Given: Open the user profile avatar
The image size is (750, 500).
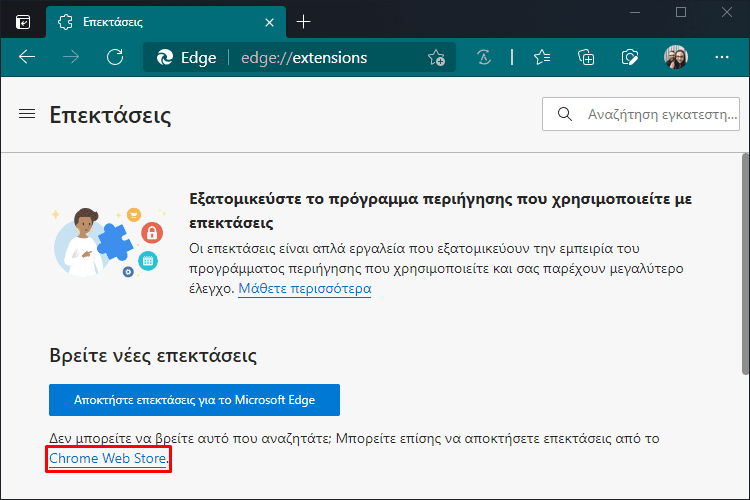Looking at the screenshot, I should [x=676, y=57].
